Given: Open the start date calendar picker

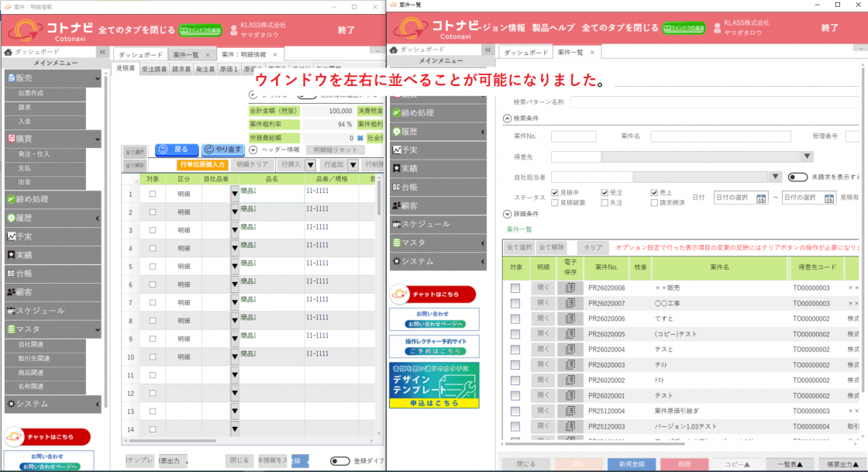Looking at the screenshot, I should pos(762,198).
